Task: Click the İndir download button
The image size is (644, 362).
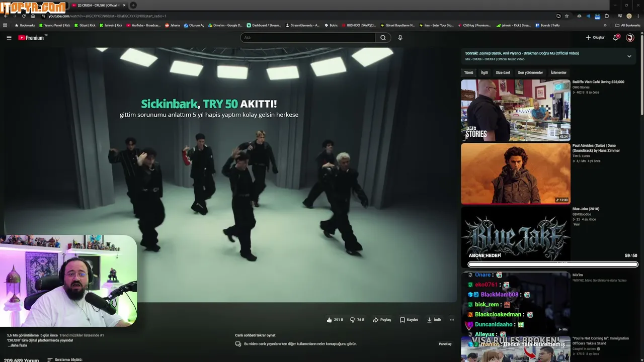Action: [x=434, y=320]
